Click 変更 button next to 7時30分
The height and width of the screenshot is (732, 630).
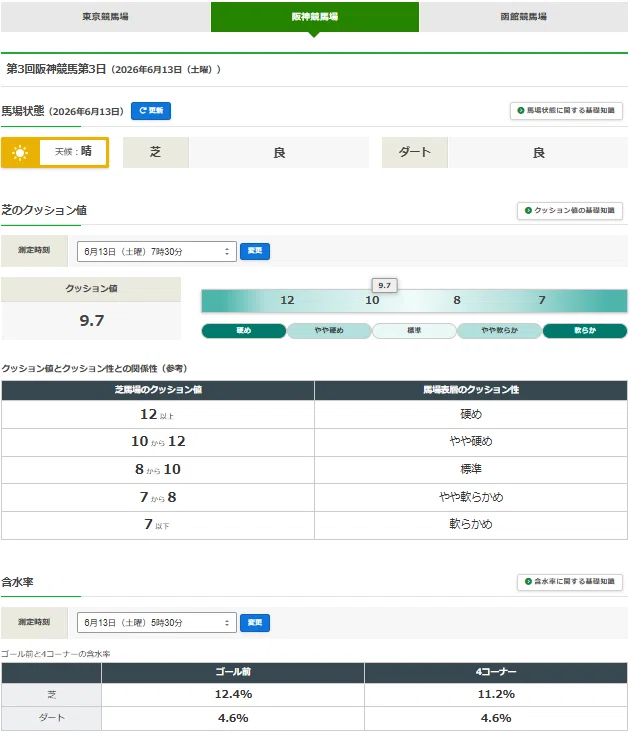255,251
